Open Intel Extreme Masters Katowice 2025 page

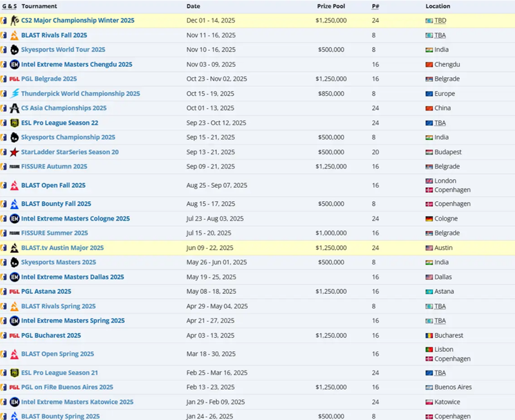point(77,402)
